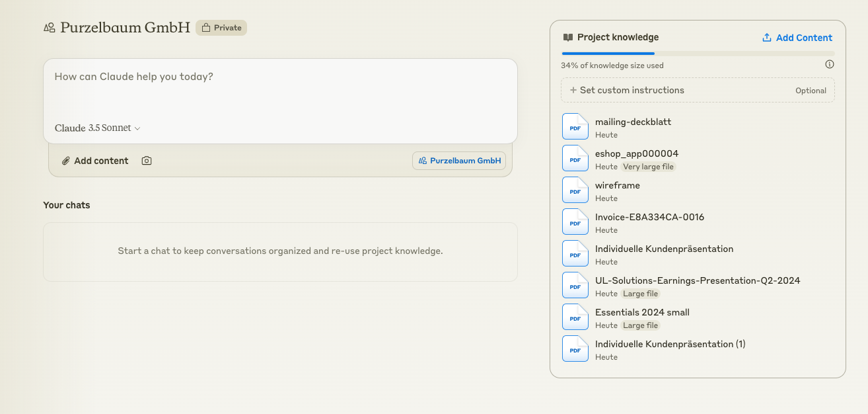Click the Purzelbaum GmbH project chip
Image resolution: width=868 pixels, height=414 pixels.
tap(459, 161)
